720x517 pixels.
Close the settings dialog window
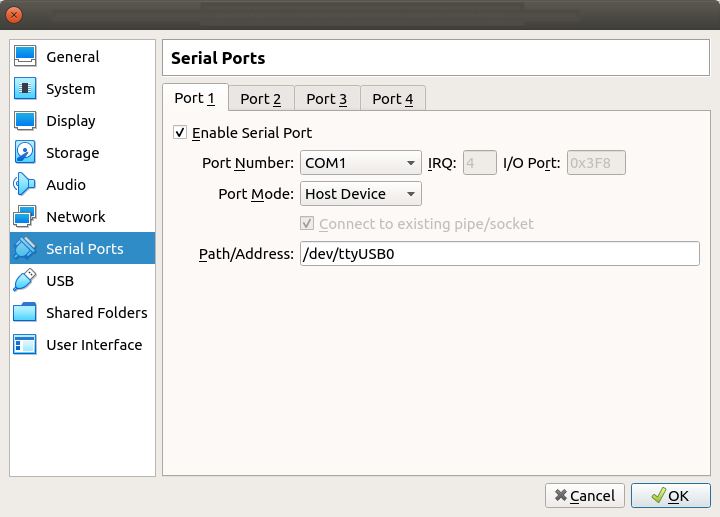[14, 15]
